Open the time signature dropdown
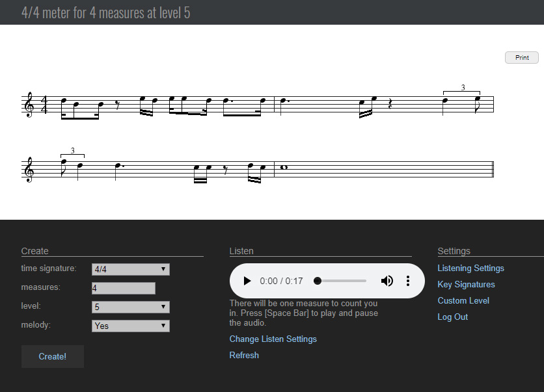 click(x=130, y=269)
